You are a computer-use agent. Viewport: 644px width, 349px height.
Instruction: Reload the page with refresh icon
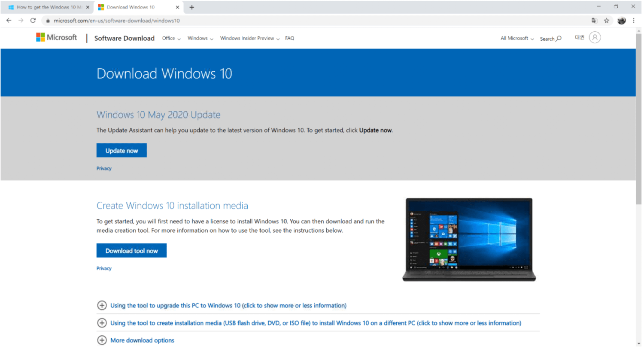pyautogui.click(x=33, y=20)
